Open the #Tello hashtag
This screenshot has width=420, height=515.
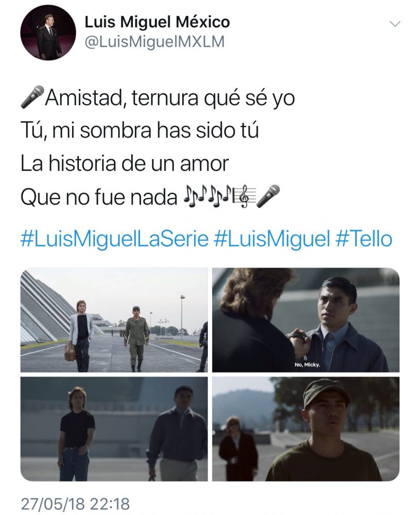364,239
